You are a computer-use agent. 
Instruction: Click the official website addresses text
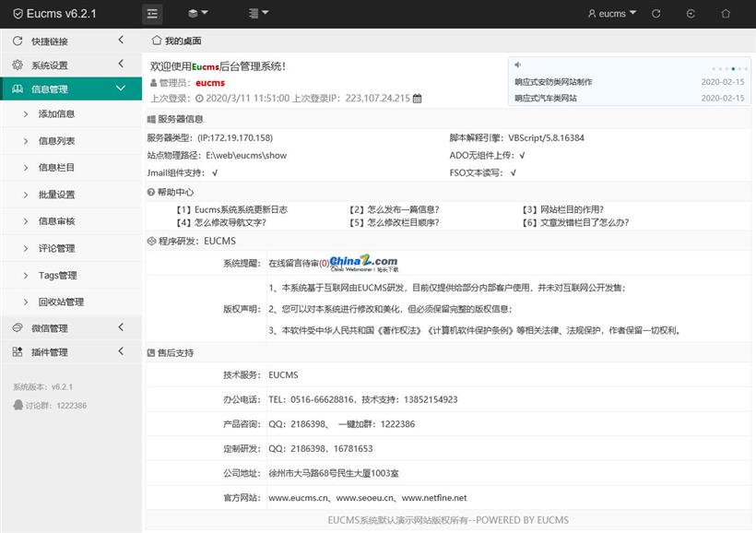[x=367, y=497]
